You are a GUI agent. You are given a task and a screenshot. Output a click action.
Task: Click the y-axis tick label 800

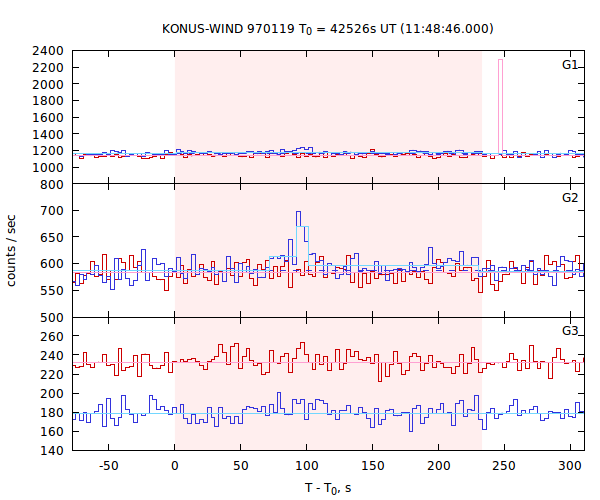52,184
